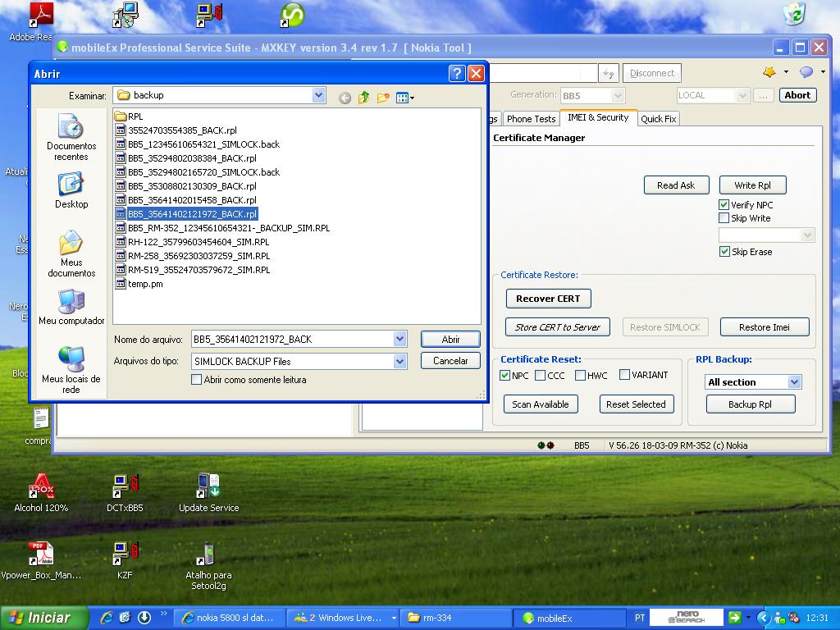Enable Abrir como somente leitura checkbox
Viewport: 840px width, 630px height.
point(197,379)
